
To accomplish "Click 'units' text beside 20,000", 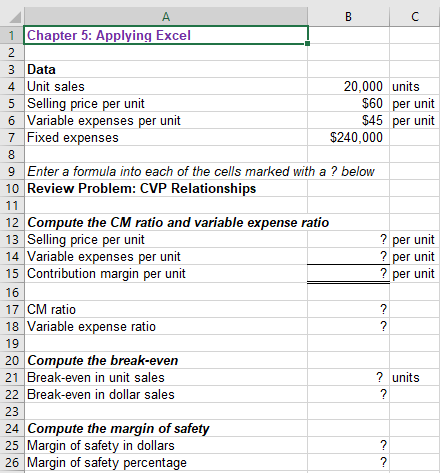I will point(406,87).
